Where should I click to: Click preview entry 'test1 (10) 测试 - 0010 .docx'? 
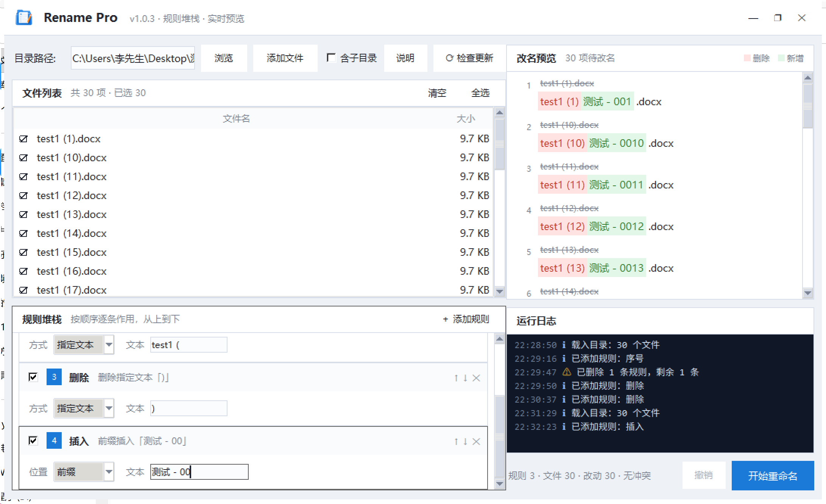coord(606,143)
